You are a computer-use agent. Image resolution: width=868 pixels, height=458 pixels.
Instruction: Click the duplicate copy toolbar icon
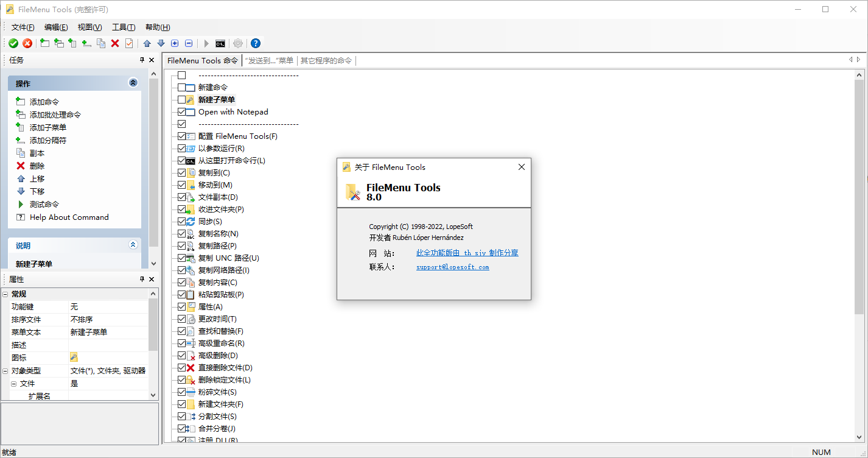point(101,43)
